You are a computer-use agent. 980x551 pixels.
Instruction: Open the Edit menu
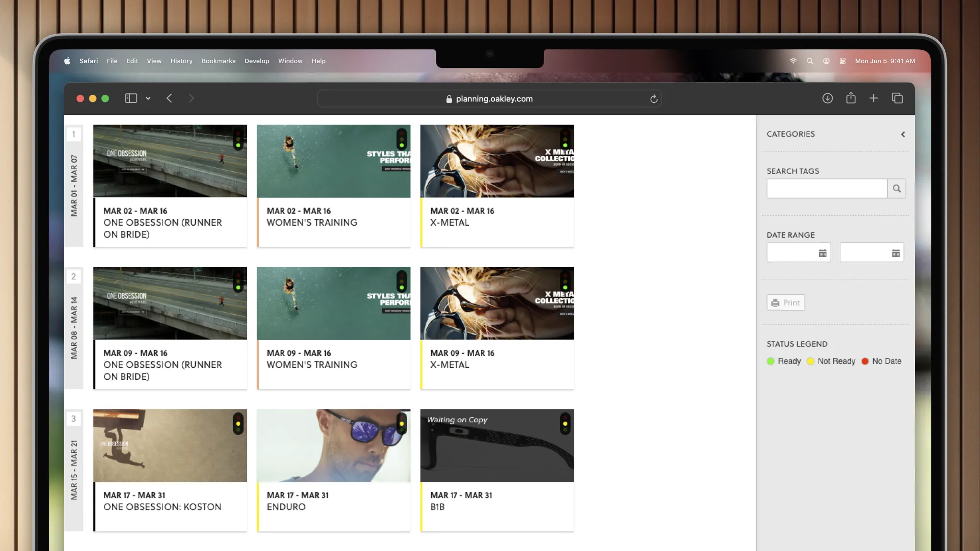click(x=132, y=61)
